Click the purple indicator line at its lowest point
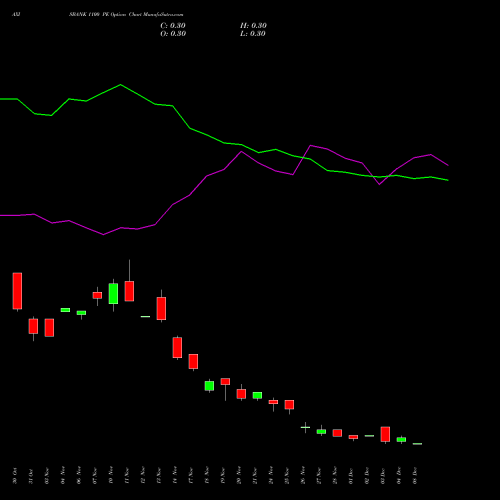The width and height of the screenshot is (500, 500). [103, 235]
